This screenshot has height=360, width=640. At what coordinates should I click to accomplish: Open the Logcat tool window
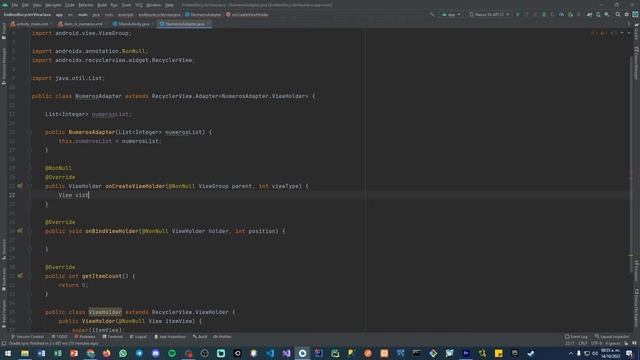pyautogui.click(x=138, y=337)
